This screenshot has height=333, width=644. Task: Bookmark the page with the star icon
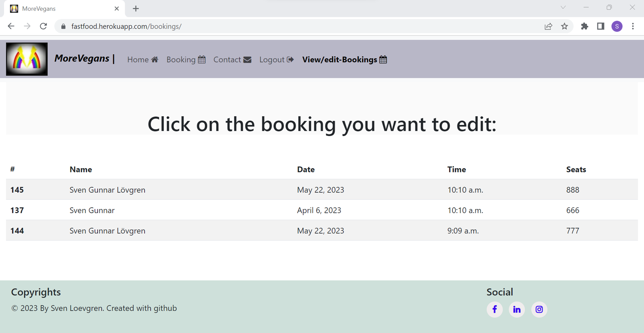[x=564, y=26]
